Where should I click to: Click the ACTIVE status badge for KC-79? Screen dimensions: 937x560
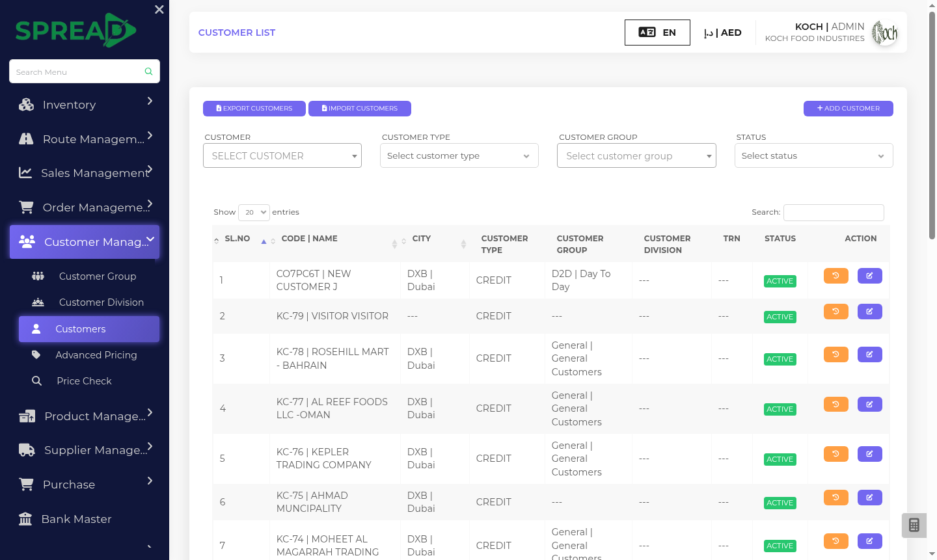click(780, 317)
